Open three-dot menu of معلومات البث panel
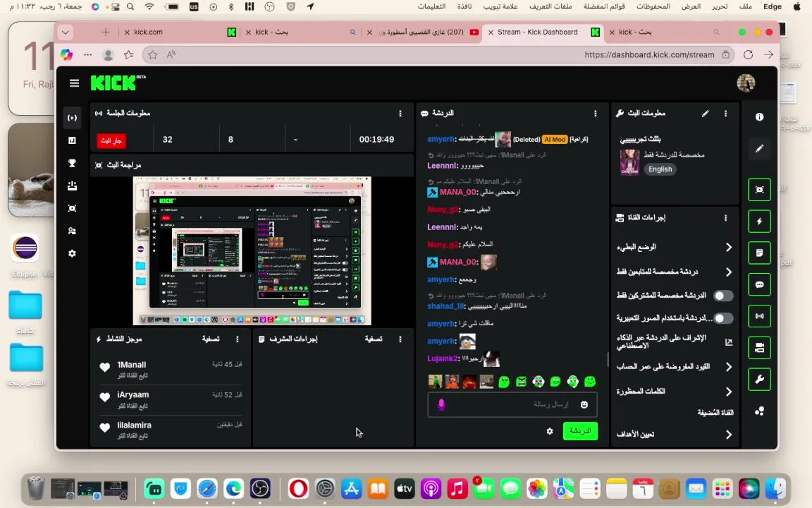Image resolution: width=812 pixels, height=508 pixels. (x=725, y=113)
